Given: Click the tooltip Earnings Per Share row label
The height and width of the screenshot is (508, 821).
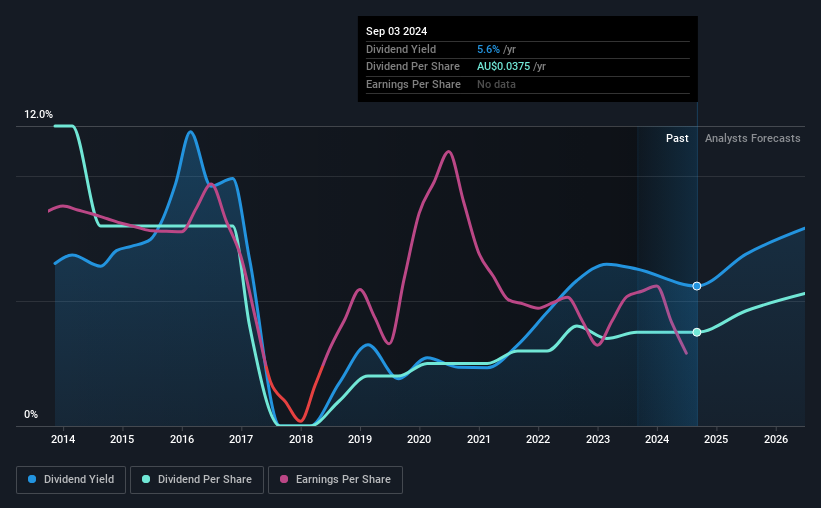Looking at the screenshot, I should [413, 84].
